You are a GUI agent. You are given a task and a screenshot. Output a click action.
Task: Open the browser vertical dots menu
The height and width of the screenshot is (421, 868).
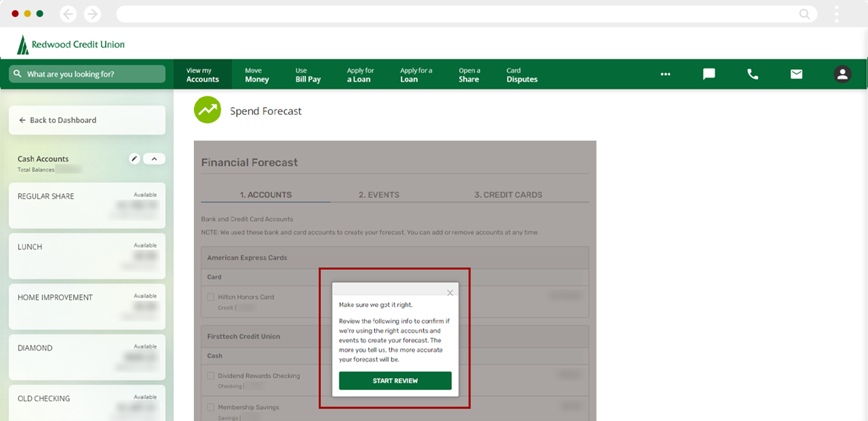pyautogui.click(x=837, y=14)
